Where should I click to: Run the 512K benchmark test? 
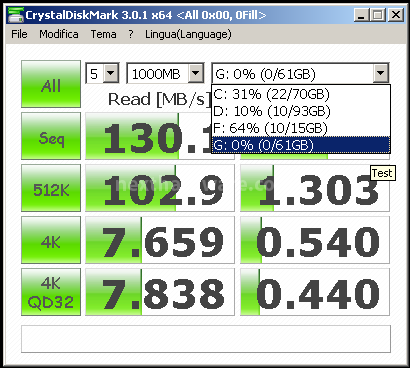51,188
